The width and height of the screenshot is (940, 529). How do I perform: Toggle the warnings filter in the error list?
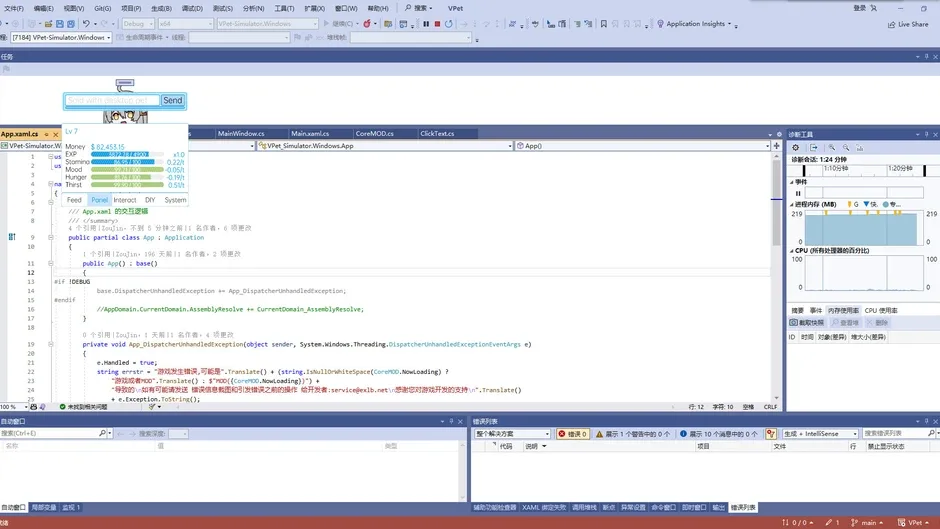pos(633,434)
